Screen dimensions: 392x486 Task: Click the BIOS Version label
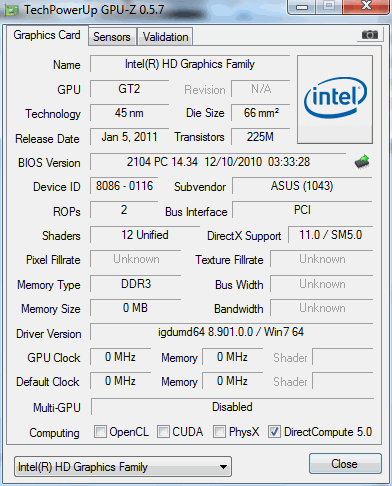click(x=49, y=163)
